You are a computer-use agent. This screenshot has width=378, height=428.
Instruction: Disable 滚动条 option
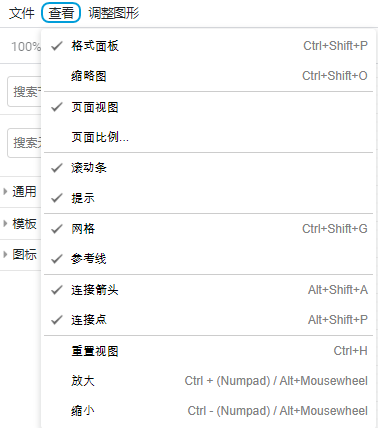click(x=208, y=168)
